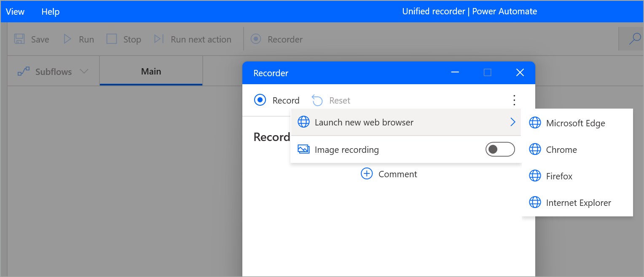The width and height of the screenshot is (644, 277).
Task: Click the Run flow play icon
Action: click(x=67, y=39)
